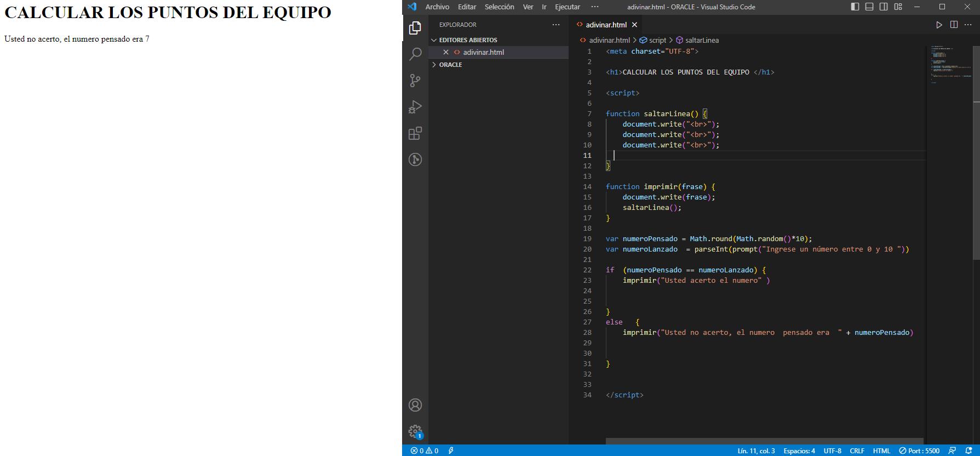Screen dimensions: 980x456
Task: Expand the ORACLE folder section
Action: tap(498, 65)
